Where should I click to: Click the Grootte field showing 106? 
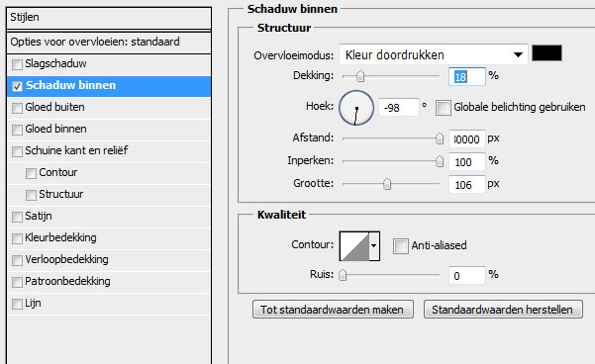466,185
